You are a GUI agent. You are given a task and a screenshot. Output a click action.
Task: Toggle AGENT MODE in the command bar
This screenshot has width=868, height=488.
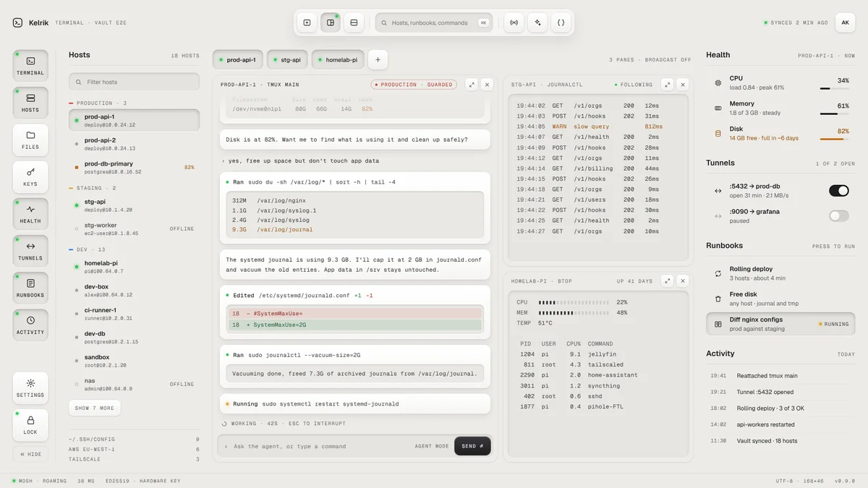432,446
